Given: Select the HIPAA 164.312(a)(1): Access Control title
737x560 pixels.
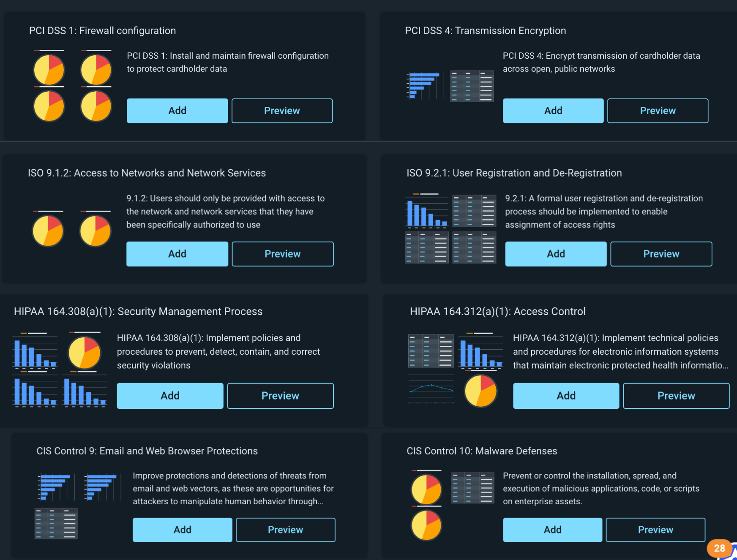Looking at the screenshot, I should tap(497, 311).
